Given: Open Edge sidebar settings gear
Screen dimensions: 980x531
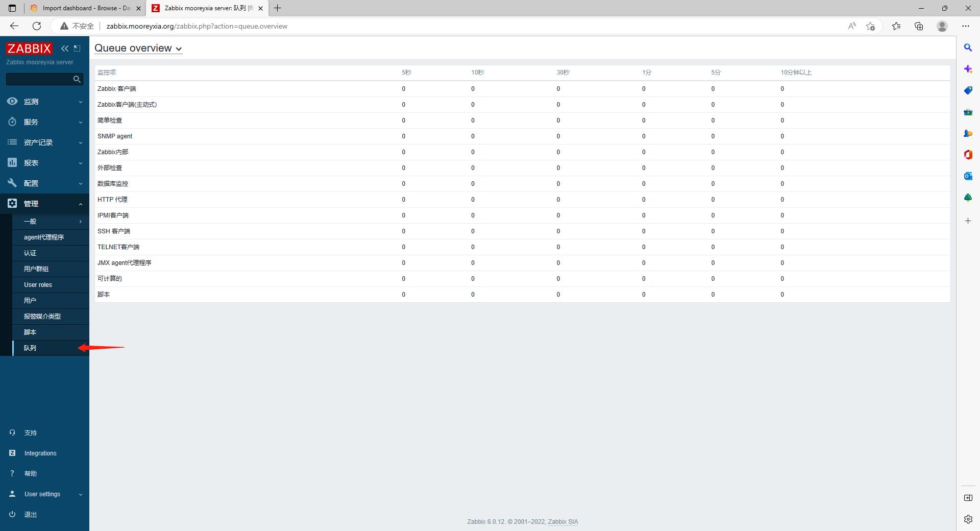Looking at the screenshot, I should pyautogui.click(x=968, y=519).
